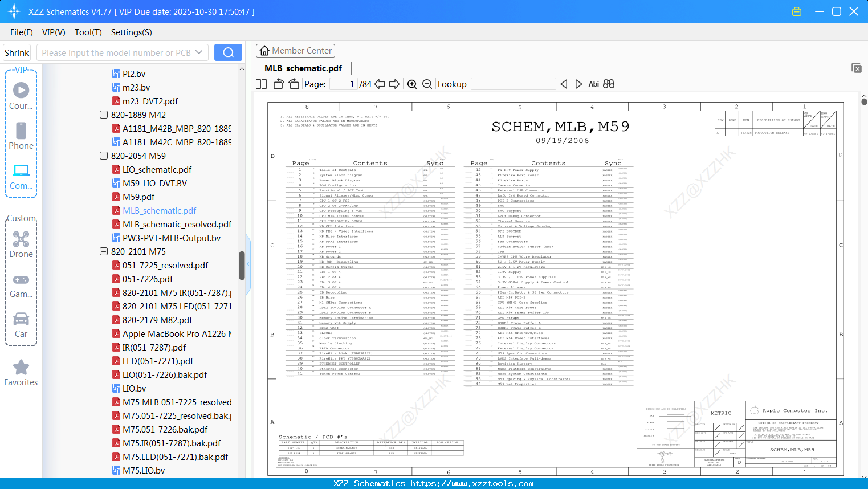
Task: Collapse the 820-2054 M59 folder
Action: point(104,156)
